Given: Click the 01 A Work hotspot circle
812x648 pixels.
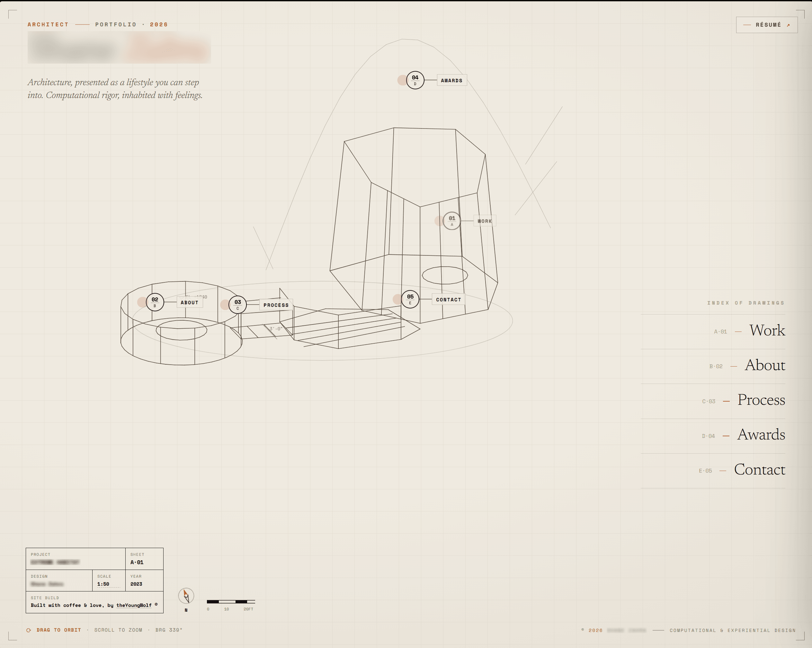Looking at the screenshot, I should (x=451, y=221).
